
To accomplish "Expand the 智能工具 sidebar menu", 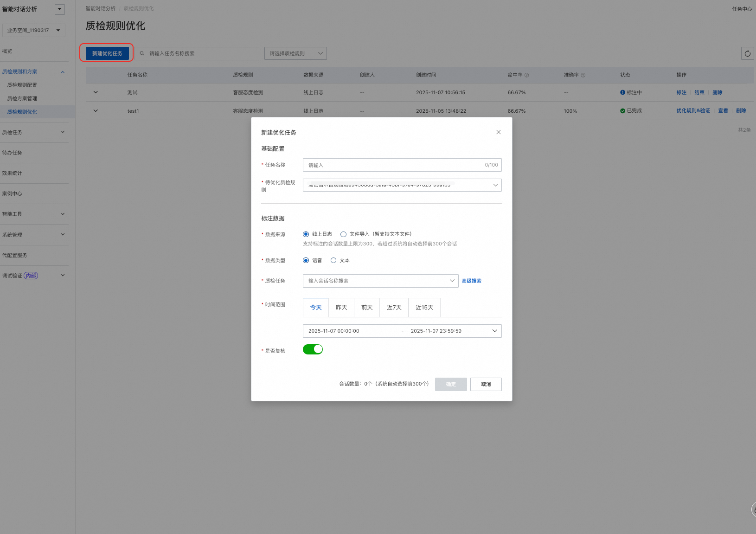I will point(63,214).
